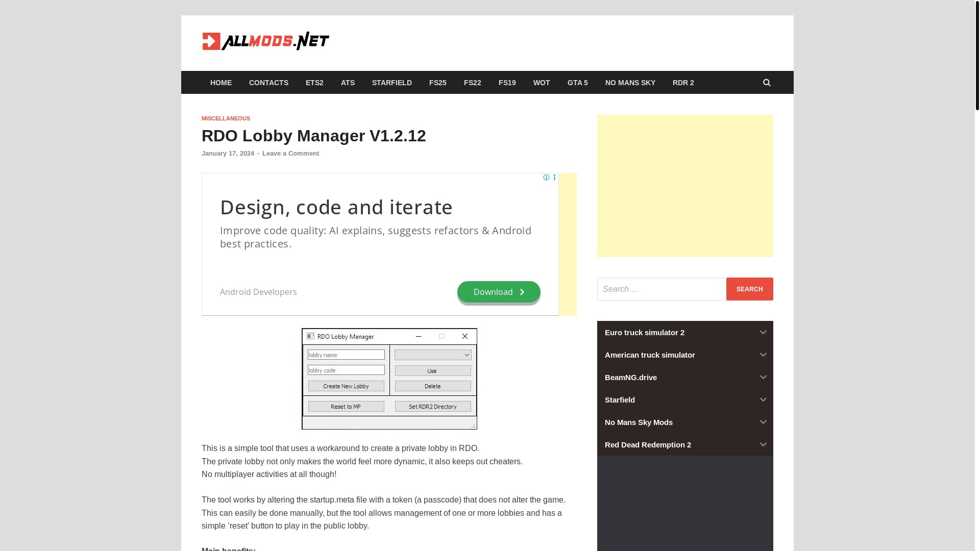980x551 pixels.
Task: Open the ETS2 menu section
Action: 314,83
